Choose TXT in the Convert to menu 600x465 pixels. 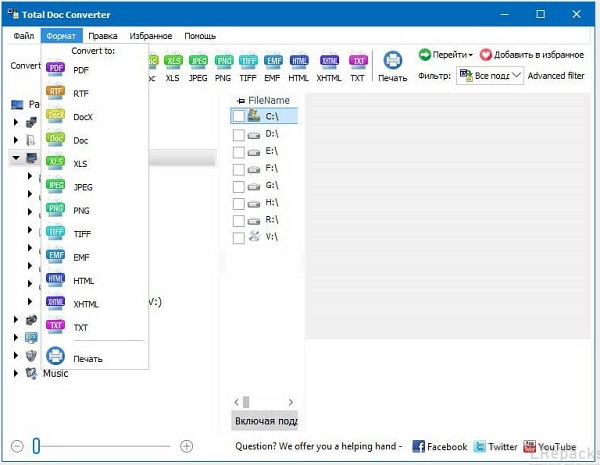95,327
